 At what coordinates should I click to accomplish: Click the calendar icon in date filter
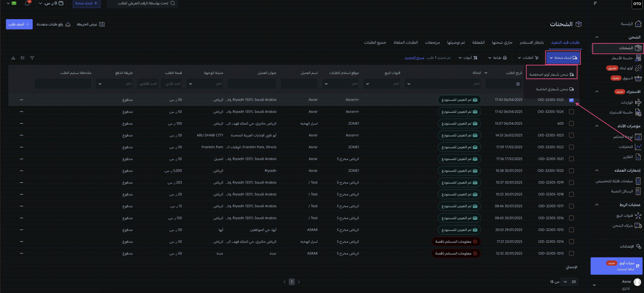click(x=518, y=84)
